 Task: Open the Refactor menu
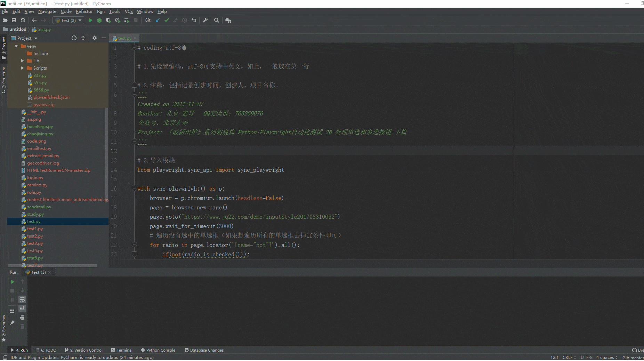coord(84,11)
